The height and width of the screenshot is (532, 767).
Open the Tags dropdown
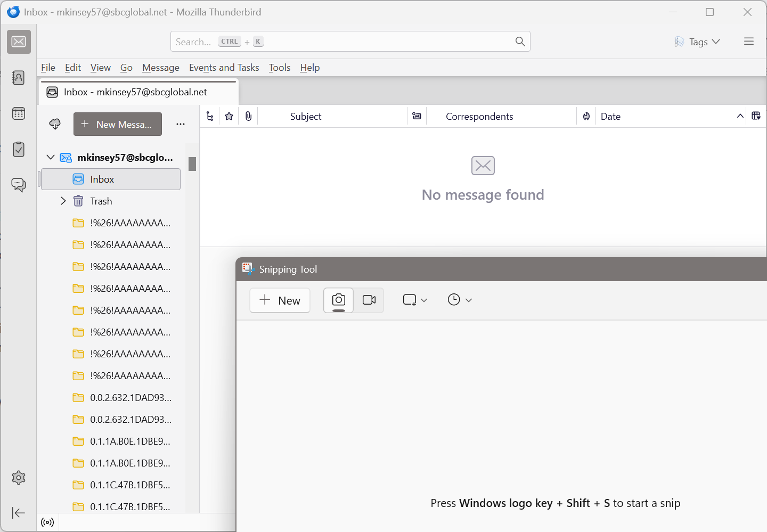[x=697, y=42]
